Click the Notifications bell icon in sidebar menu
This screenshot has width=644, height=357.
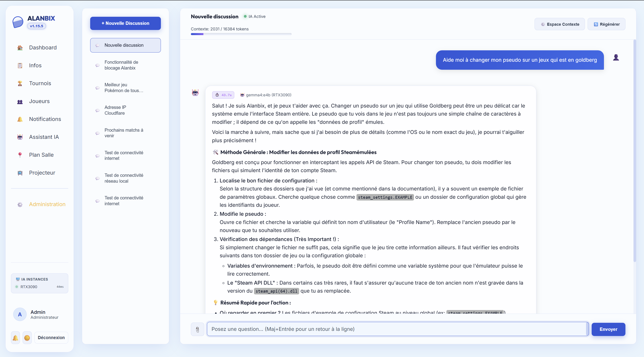(20, 119)
